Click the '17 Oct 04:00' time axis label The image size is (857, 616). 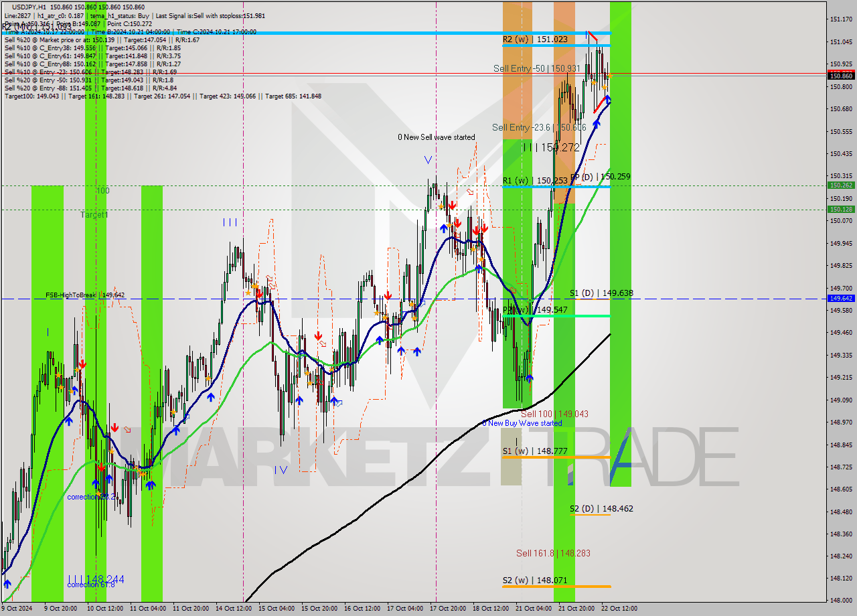[x=405, y=609]
